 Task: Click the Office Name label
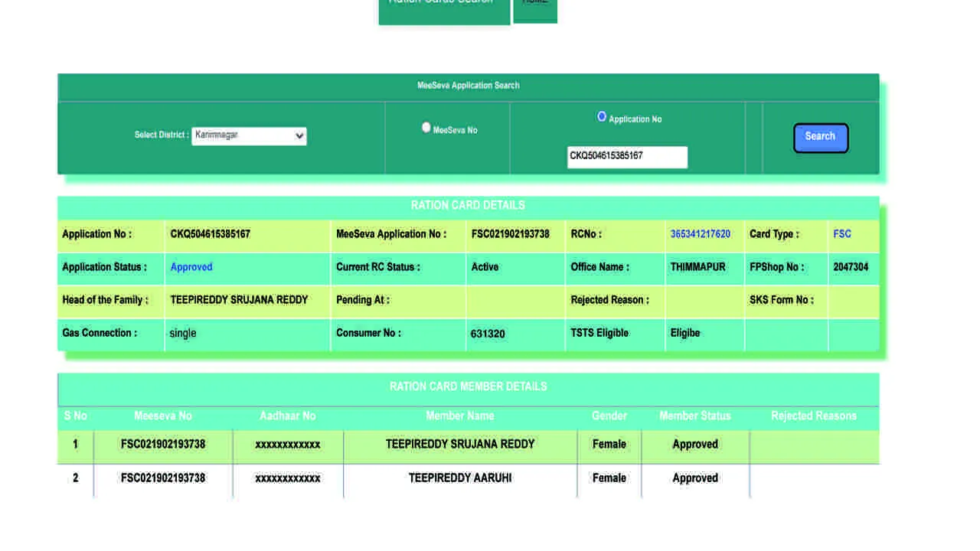[600, 267]
